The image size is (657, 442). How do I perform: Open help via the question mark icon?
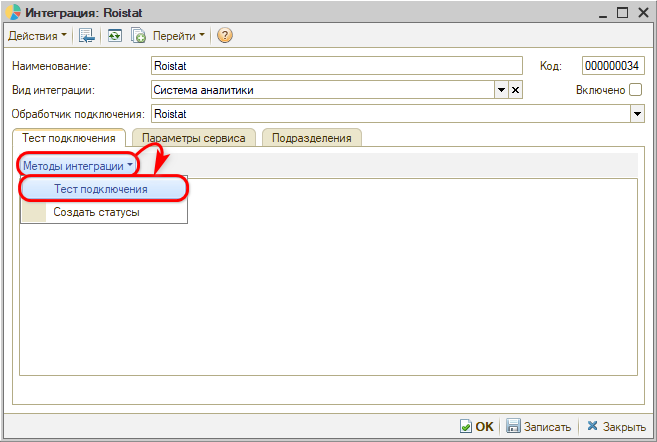(225, 36)
